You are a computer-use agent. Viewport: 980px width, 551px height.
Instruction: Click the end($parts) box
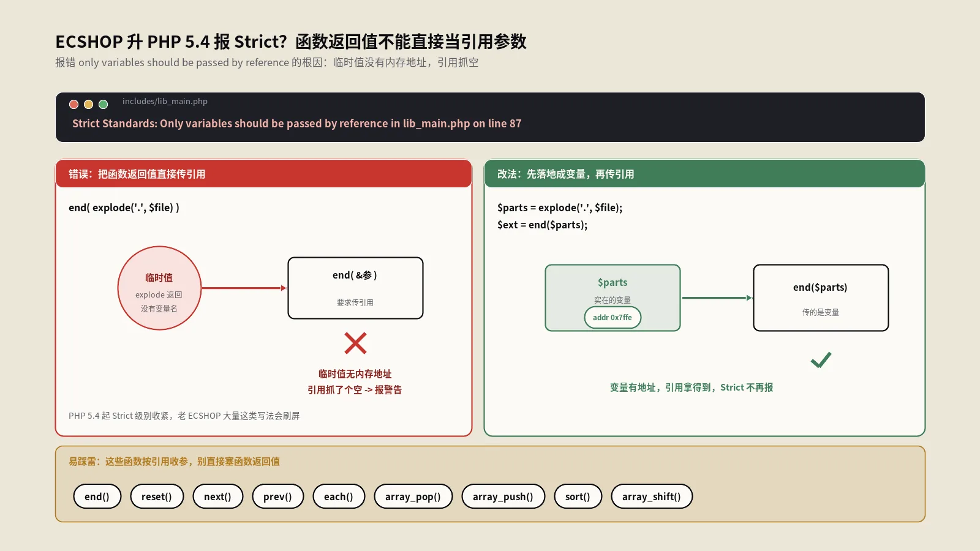click(821, 298)
